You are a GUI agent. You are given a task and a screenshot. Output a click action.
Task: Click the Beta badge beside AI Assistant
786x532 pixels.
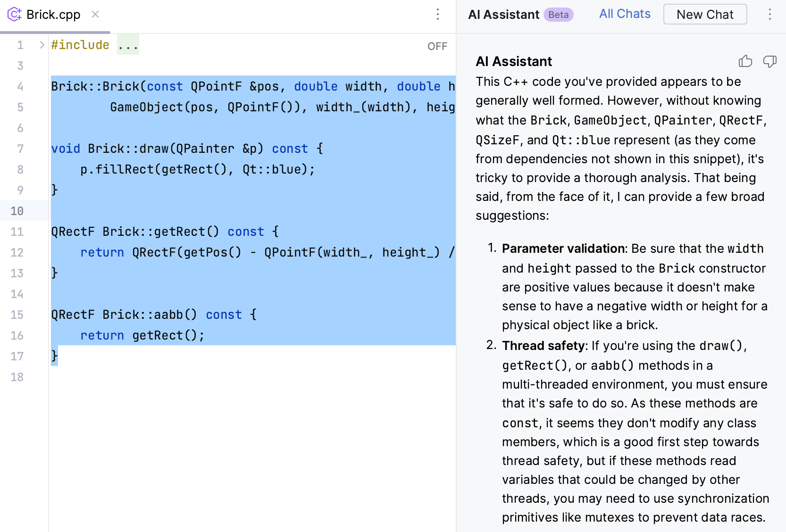558,15
